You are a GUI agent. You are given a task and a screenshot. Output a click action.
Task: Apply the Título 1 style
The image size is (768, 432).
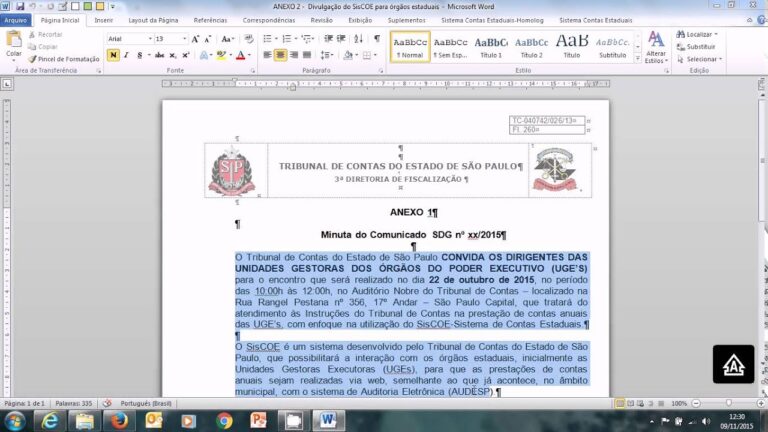tap(491, 47)
